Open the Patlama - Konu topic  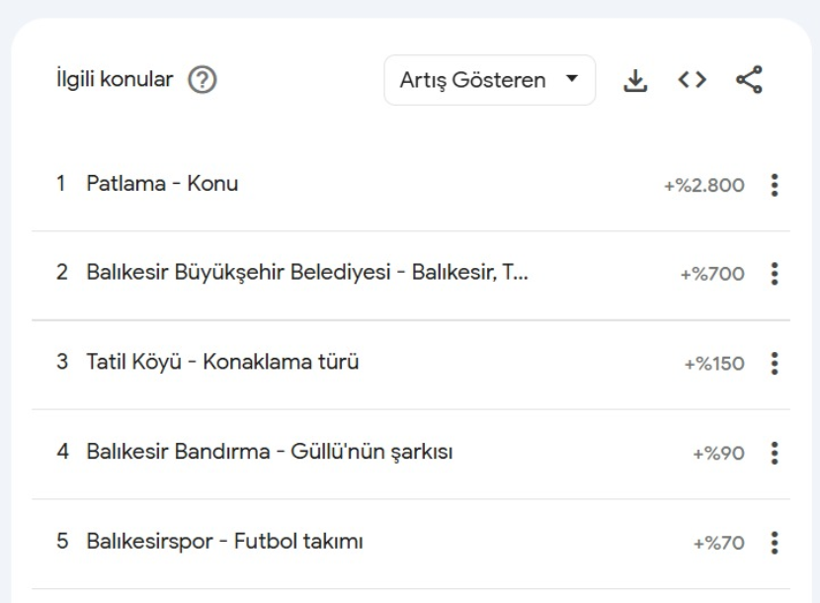pyautogui.click(x=162, y=184)
